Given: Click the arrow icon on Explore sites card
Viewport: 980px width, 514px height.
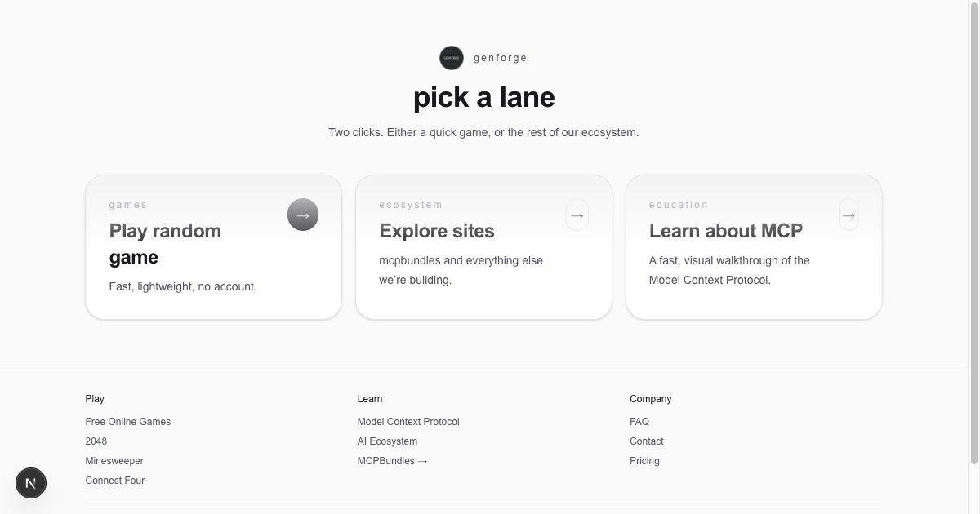Looking at the screenshot, I should [577, 215].
